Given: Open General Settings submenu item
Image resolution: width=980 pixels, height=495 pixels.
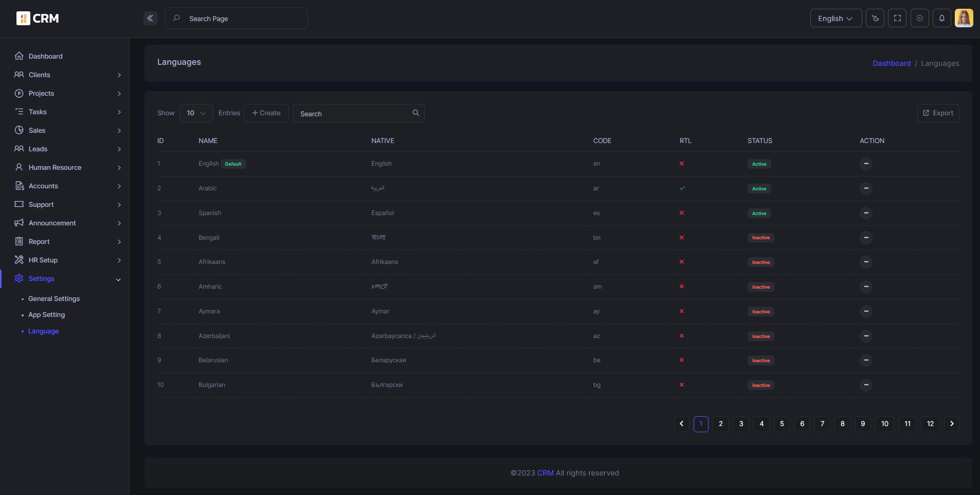Looking at the screenshot, I should coord(54,299).
